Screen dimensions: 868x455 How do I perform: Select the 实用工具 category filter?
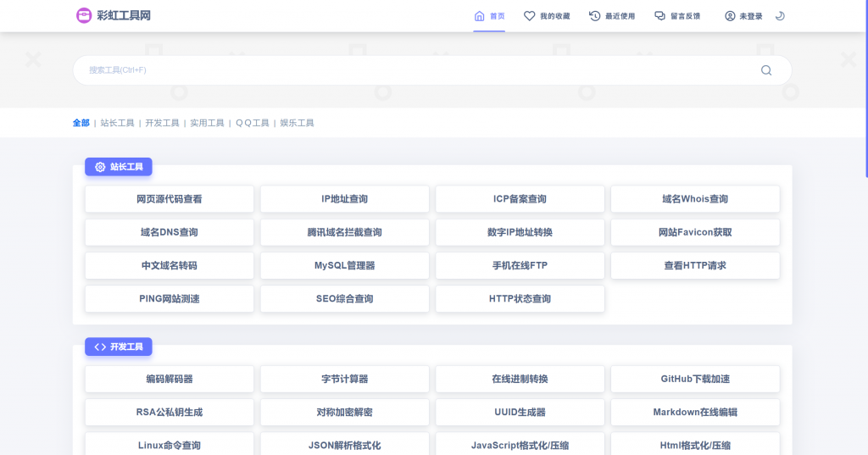click(x=207, y=123)
